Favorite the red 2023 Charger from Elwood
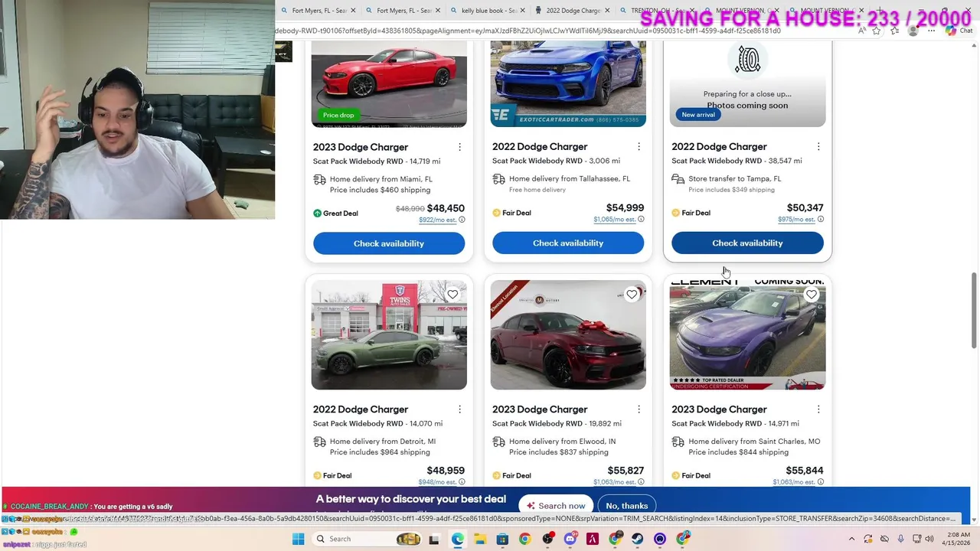 coord(632,295)
